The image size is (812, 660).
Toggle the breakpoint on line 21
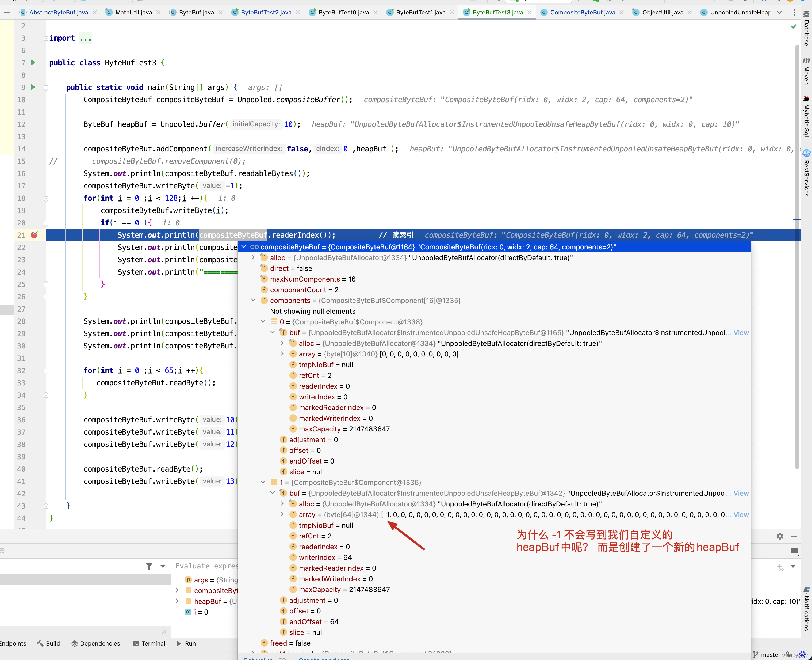tap(34, 234)
